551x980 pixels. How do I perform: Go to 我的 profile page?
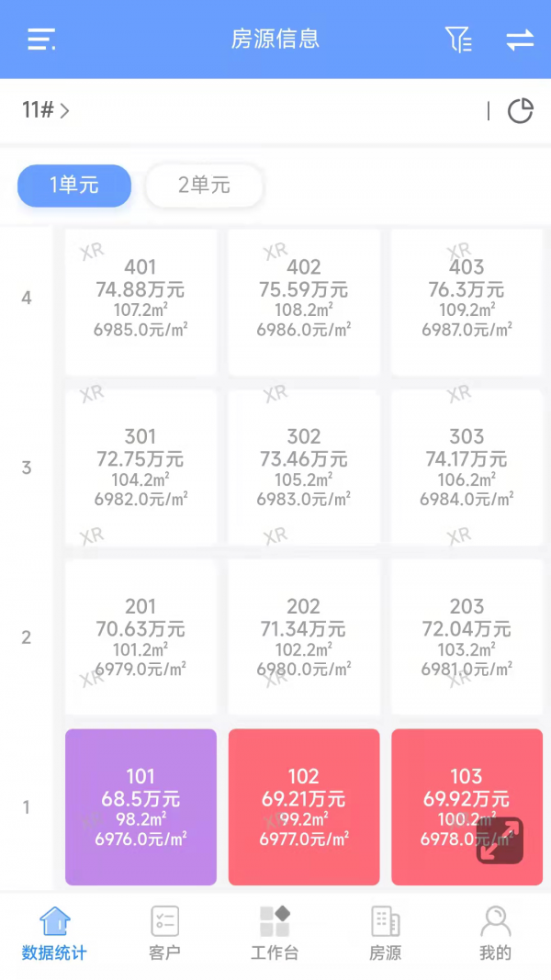[495, 932]
